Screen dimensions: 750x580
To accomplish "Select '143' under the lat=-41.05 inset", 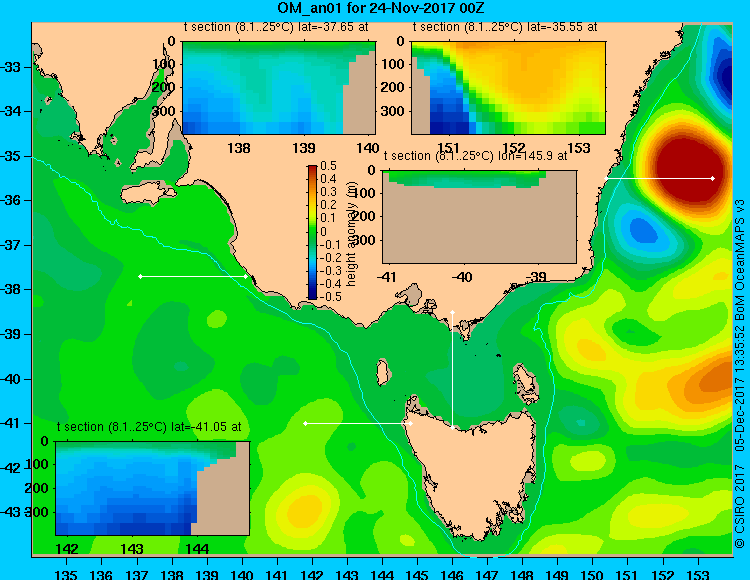I will pos(132,548).
